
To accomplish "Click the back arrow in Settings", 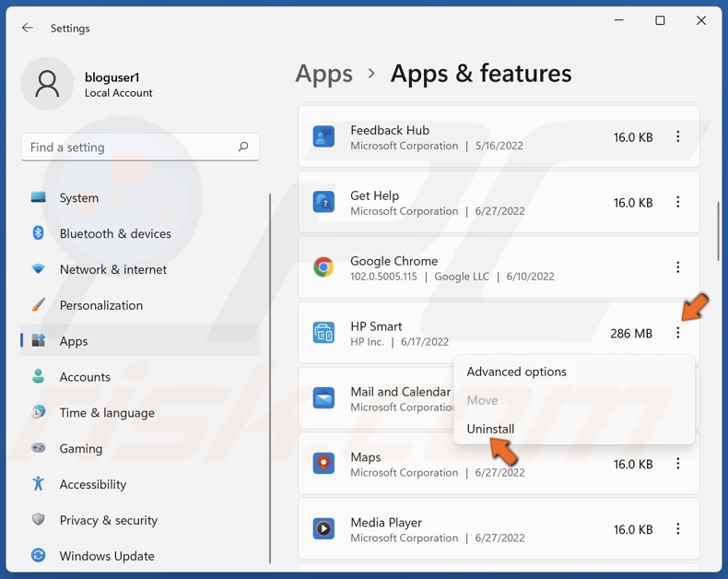I will [28, 28].
